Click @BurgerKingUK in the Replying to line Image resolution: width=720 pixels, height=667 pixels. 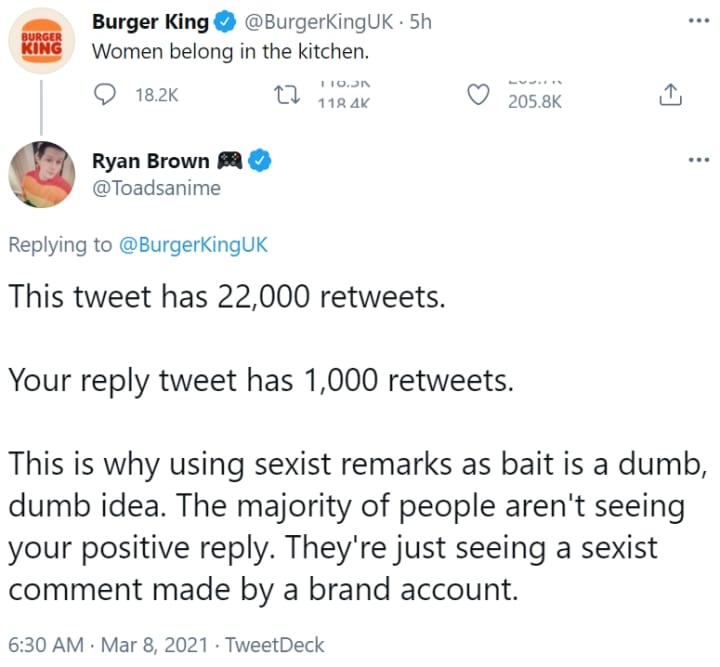click(194, 245)
